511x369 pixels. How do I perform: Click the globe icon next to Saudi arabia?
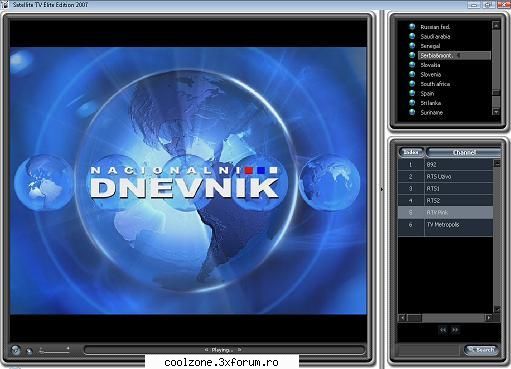tap(412, 36)
